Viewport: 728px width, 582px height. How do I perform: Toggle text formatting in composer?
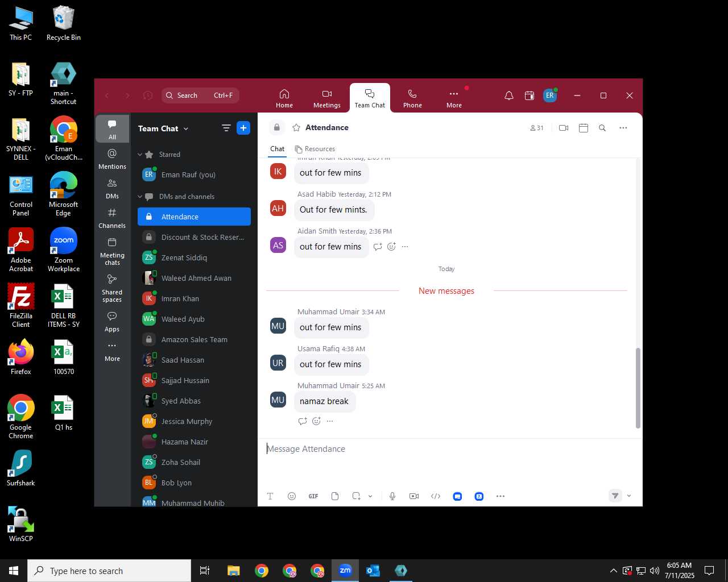point(270,496)
